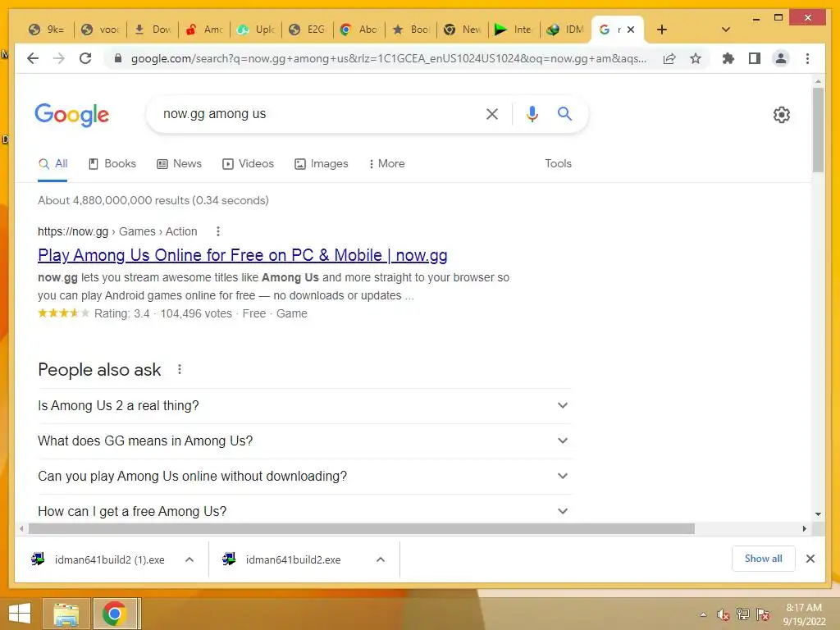Switch to the 'voo' browser tab
The height and width of the screenshot is (630, 840).
(101, 30)
